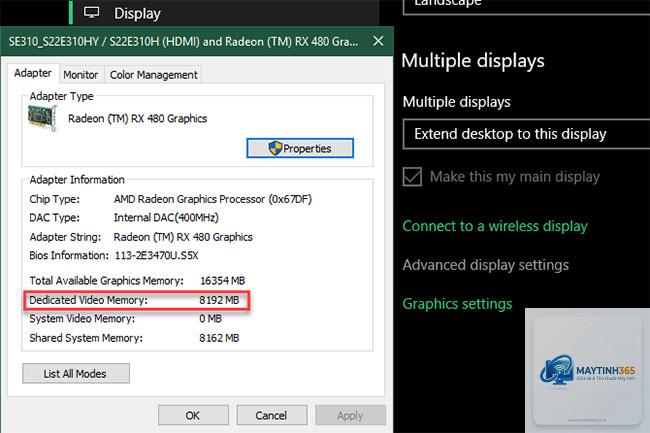Click the Dedicated Video Memory value 8192 MB
Screen dimensions: 650x433
pyautogui.click(x=219, y=300)
